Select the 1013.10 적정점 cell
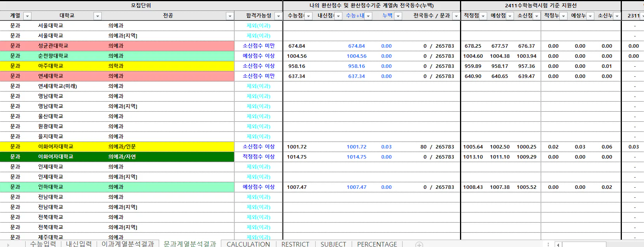 (x=473, y=157)
